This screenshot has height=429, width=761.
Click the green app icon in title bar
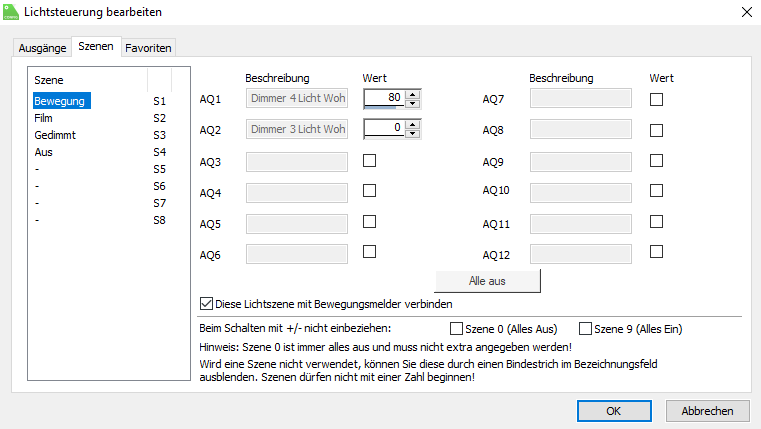pyautogui.click(x=12, y=11)
